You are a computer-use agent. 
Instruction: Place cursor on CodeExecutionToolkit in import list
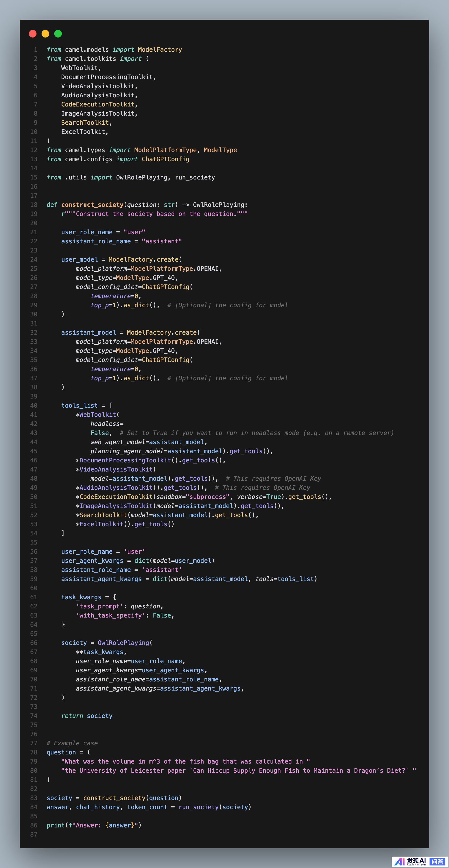98,104
